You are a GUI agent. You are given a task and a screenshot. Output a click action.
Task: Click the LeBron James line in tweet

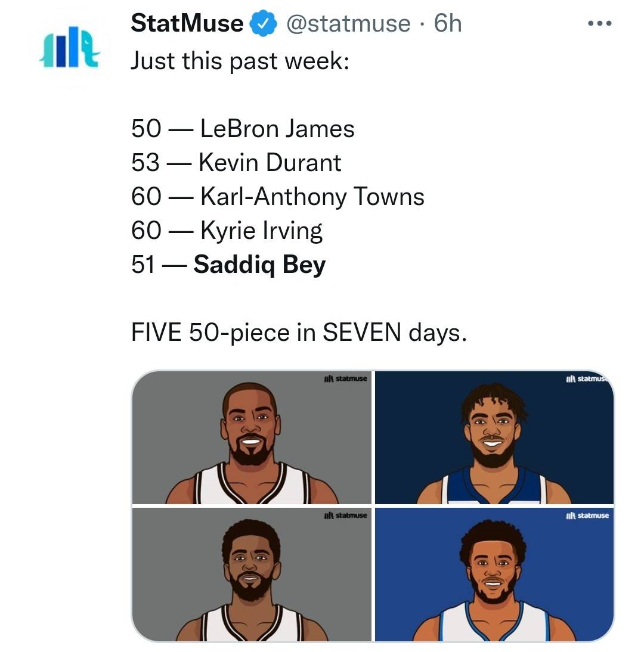243,129
